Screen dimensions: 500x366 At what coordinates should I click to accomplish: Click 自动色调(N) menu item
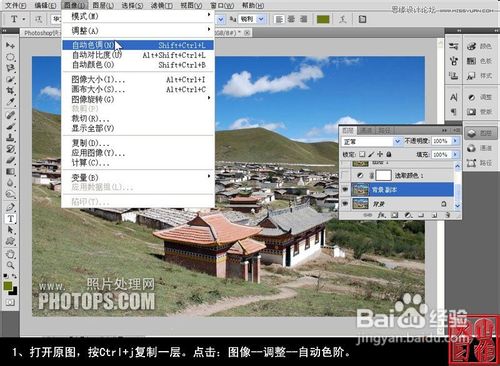138,45
